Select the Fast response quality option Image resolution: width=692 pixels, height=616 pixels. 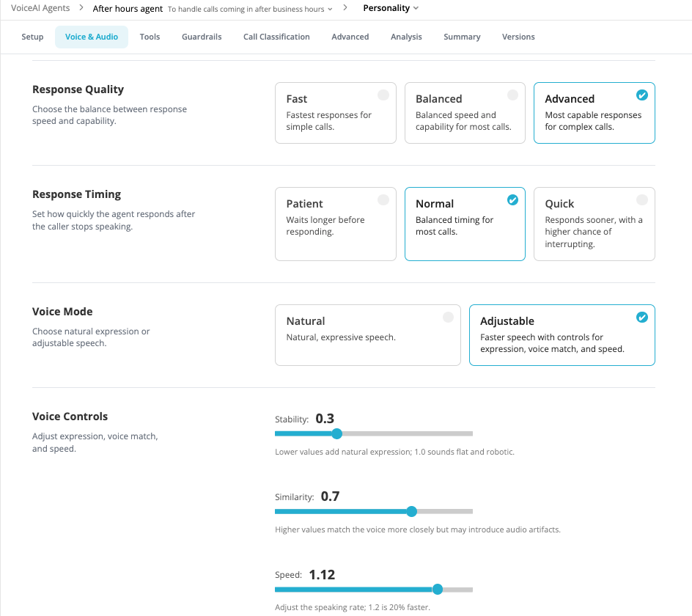pos(336,113)
